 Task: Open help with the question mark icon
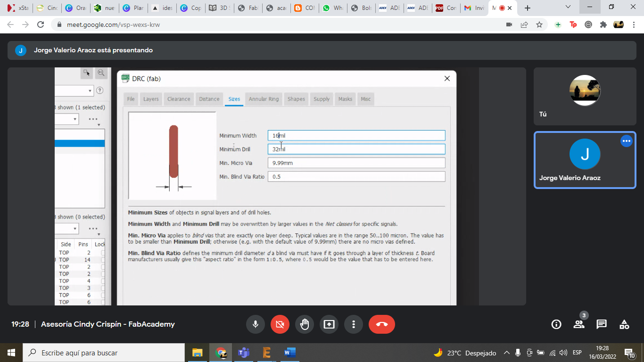(99, 90)
